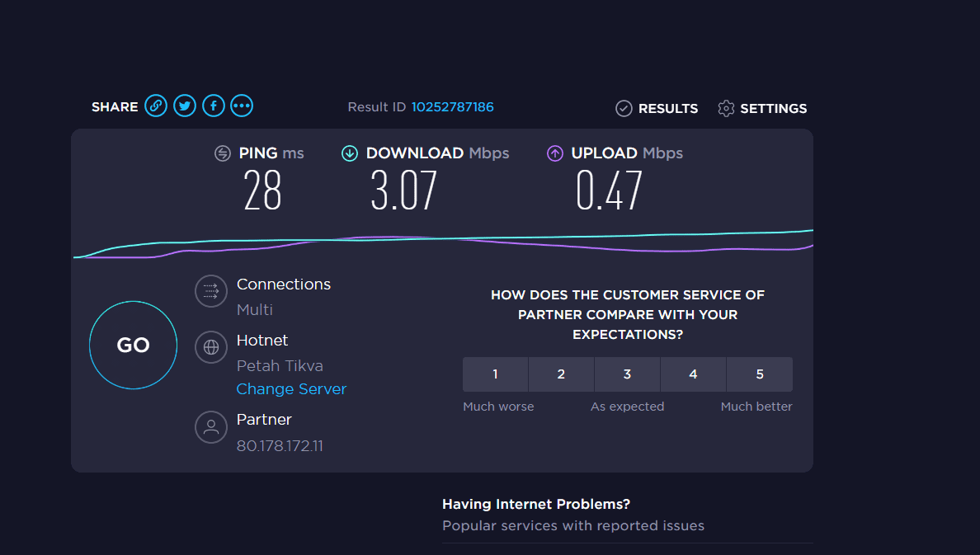
Task: Share result on Facebook
Action: pos(213,106)
